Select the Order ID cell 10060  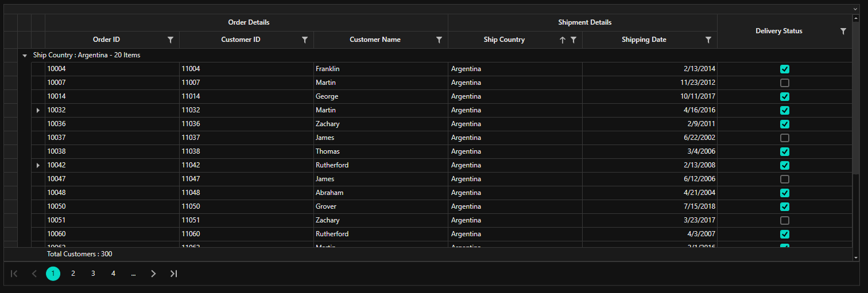point(113,234)
